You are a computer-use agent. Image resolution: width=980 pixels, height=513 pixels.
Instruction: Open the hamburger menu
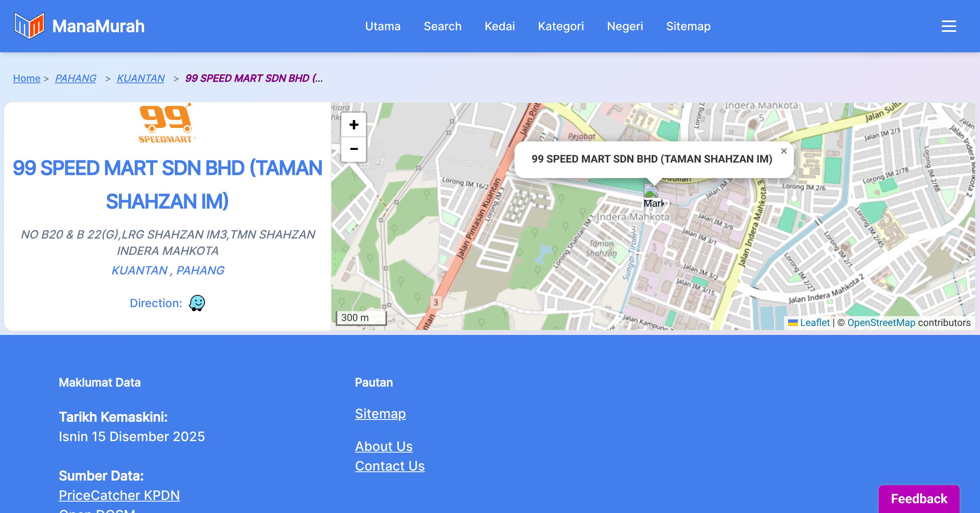point(949,26)
